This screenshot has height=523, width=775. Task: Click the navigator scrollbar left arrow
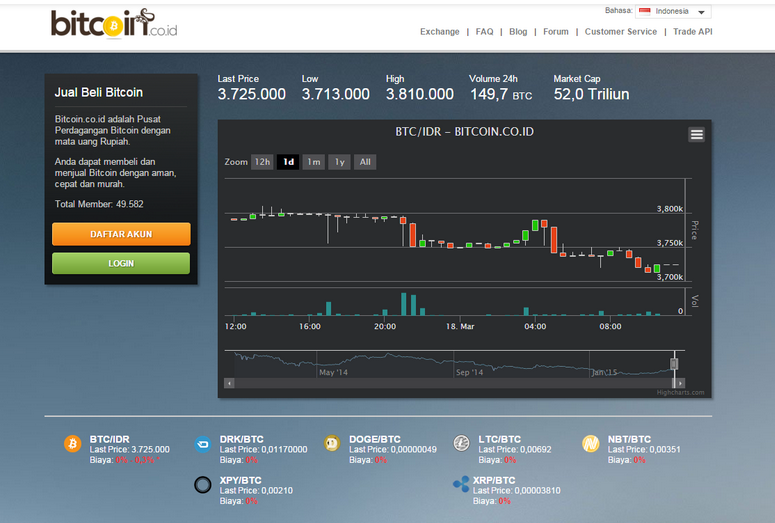[229, 383]
